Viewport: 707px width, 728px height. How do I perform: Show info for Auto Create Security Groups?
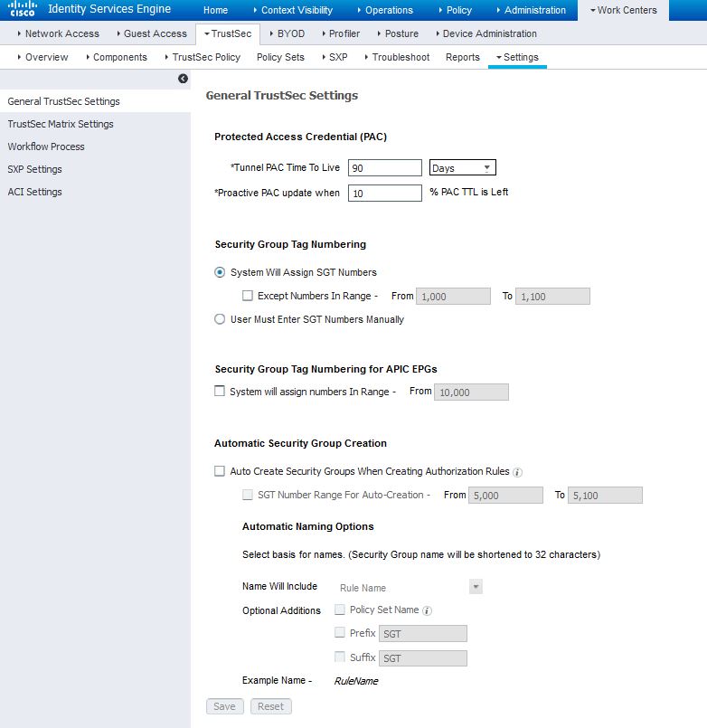click(517, 472)
